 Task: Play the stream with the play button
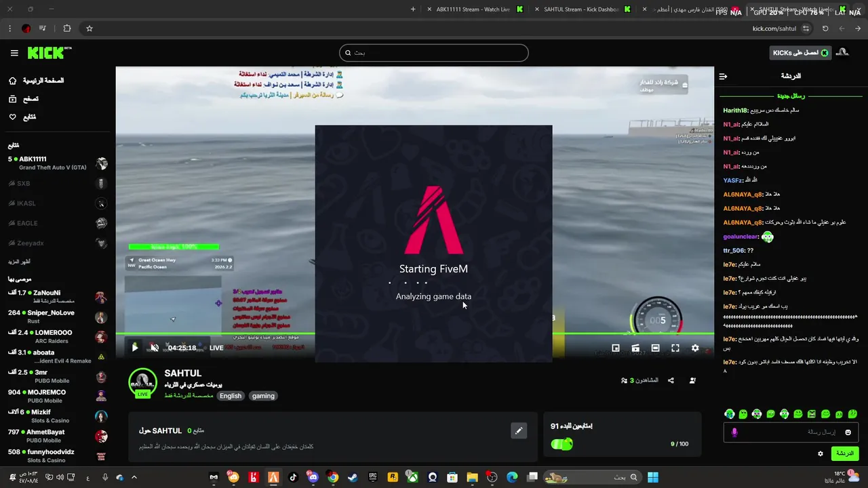tap(134, 348)
